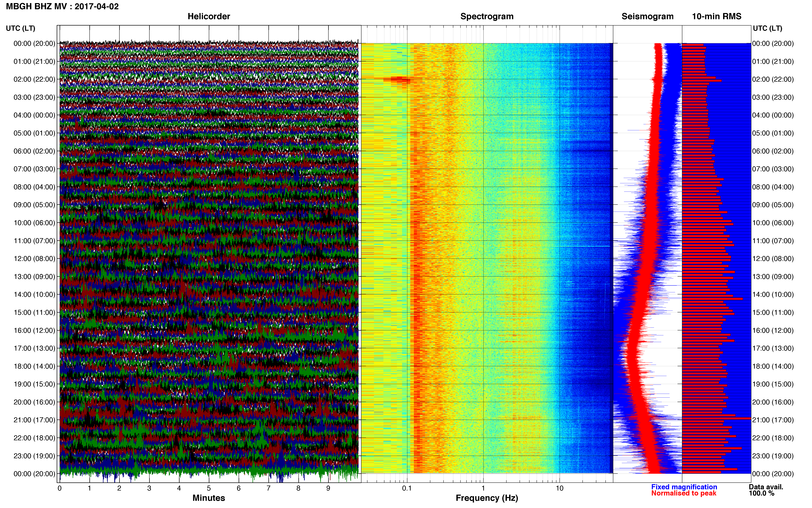Click 'UTC (LT)' label on the left axis
Viewport: 812px width, 508px height.
(x=21, y=28)
